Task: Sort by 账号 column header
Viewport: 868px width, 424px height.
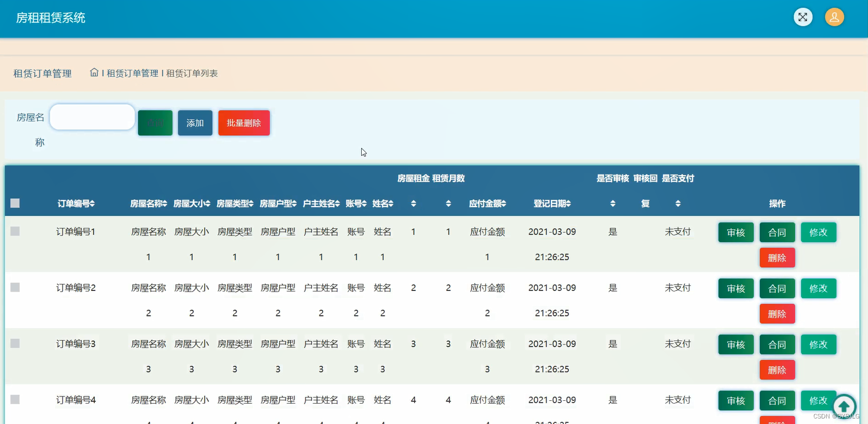Action: [356, 204]
